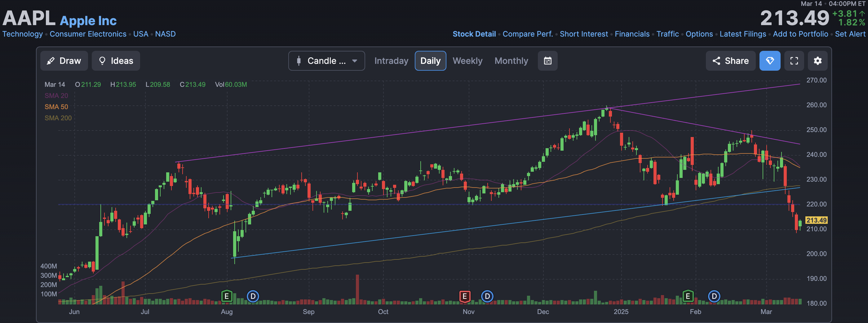This screenshot has width=868, height=323.
Task: Open the Options link
Action: pyautogui.click(x=699, y=34)
